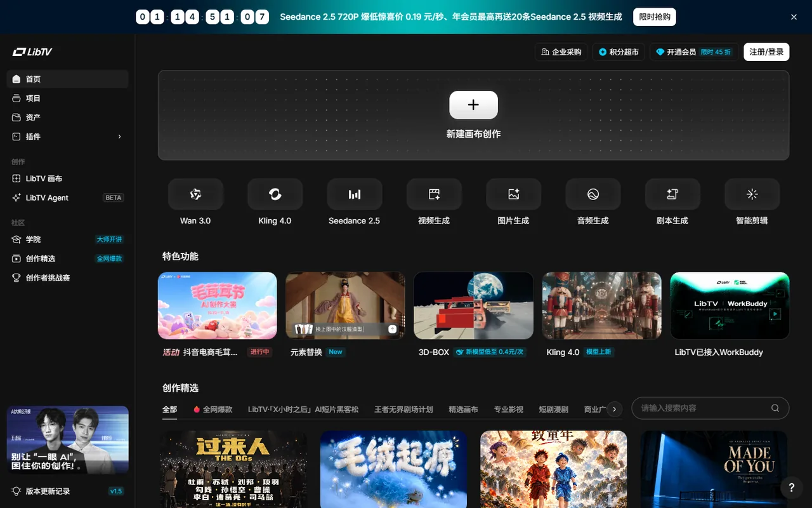Open the 过来人 THE OGs video card

pos(233,469)
